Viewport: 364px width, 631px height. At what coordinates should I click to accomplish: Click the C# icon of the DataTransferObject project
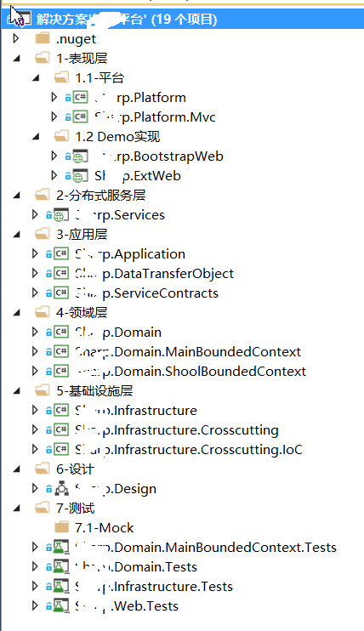(61, 274)
